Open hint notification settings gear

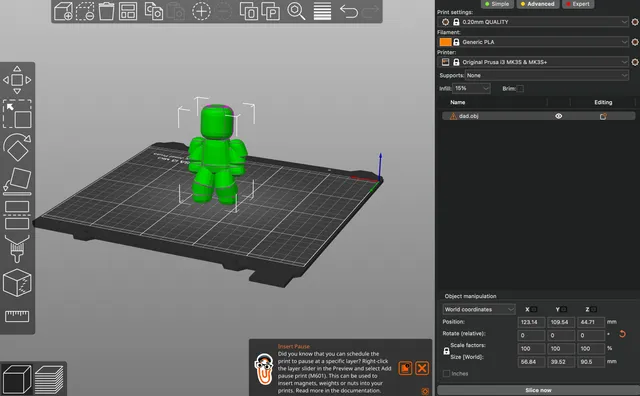pos(425,391)
